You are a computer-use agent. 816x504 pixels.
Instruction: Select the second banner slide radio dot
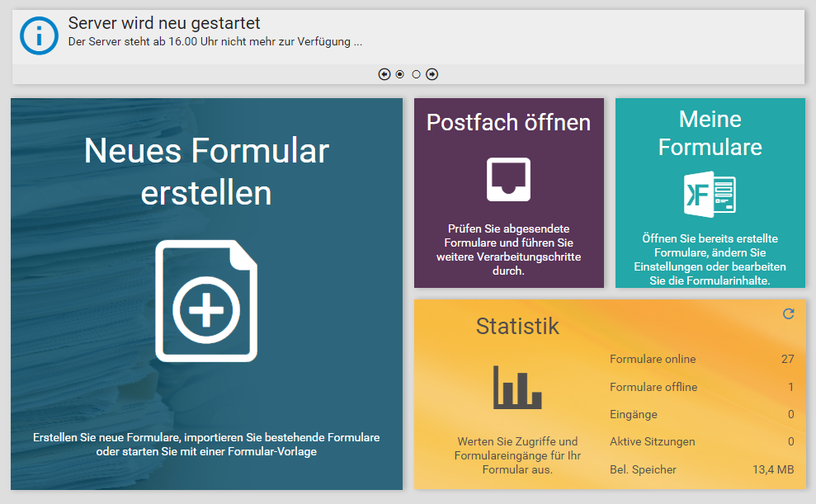pyautogui.click(x=416, y=74)
